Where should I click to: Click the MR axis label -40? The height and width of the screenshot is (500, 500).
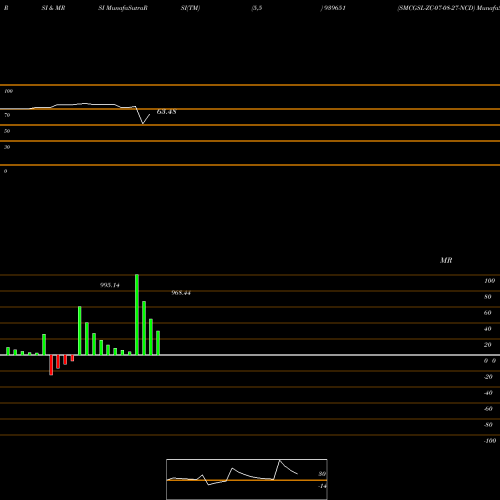(x=488, y=393)
